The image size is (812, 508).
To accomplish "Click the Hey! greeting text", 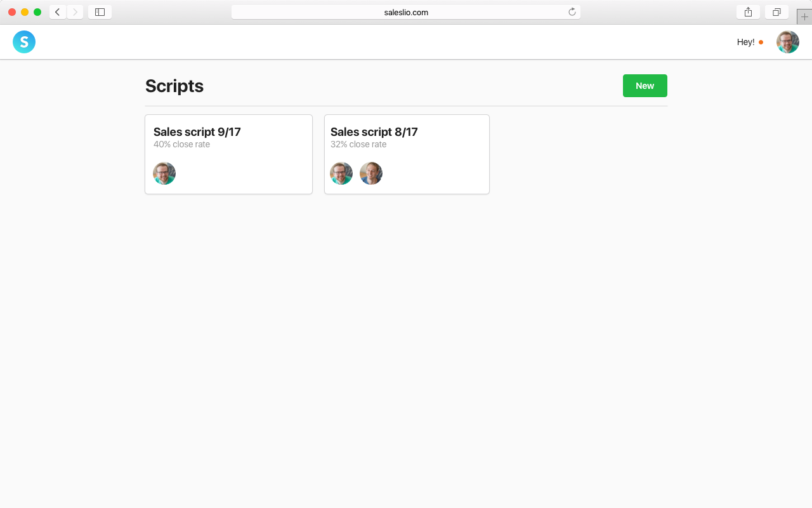I will 745,43.
